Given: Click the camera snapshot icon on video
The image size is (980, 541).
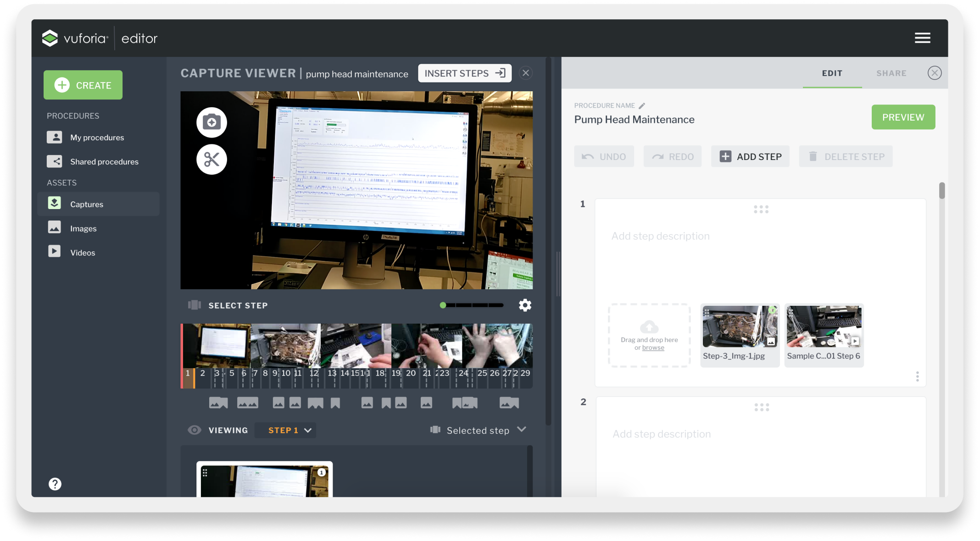Looking at the screenshot, I should click(x=212, y=122).
